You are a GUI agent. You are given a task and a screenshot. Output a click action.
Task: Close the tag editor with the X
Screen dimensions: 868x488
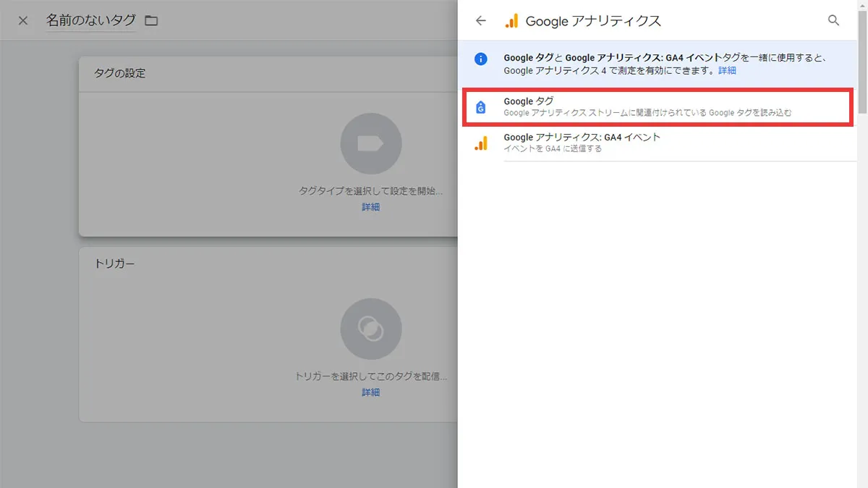22,20
